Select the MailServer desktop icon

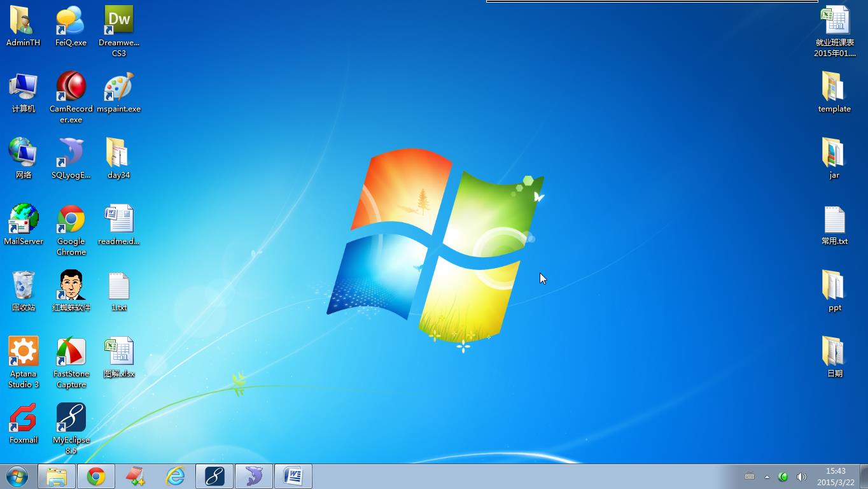point(24,220)
